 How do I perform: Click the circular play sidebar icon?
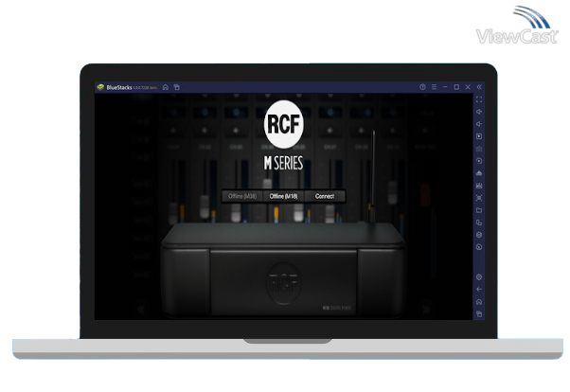pyautogui.click(x=479, y=161)
